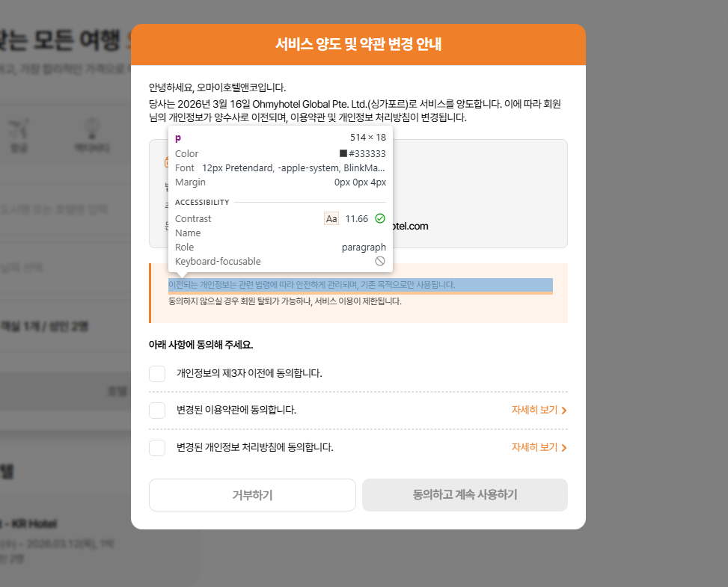This screenshot has width=728, height=587.
Task: Click the contrast value 11.66 in the tooltip
Action: [x=357, y=219]
